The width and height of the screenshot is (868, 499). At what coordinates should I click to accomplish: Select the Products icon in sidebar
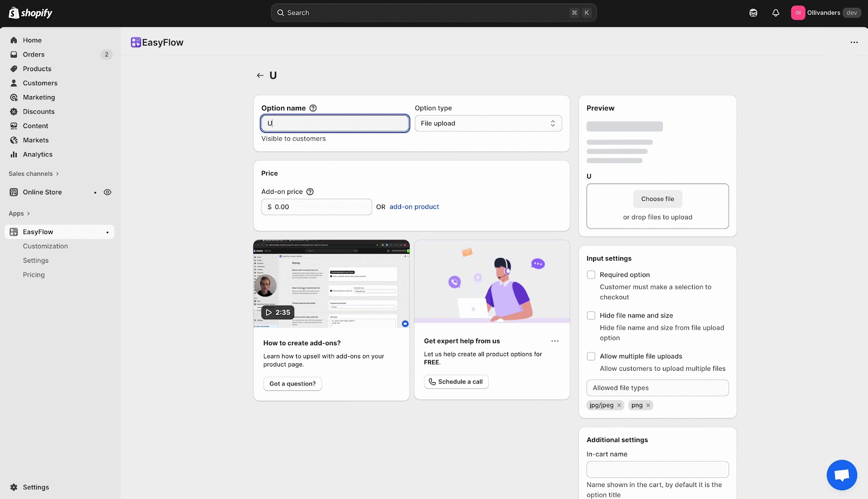coord(14,68)
